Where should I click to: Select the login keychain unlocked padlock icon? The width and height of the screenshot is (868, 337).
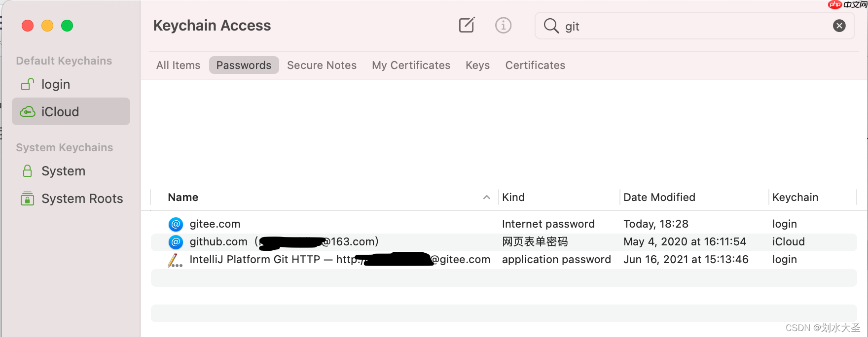28,84
